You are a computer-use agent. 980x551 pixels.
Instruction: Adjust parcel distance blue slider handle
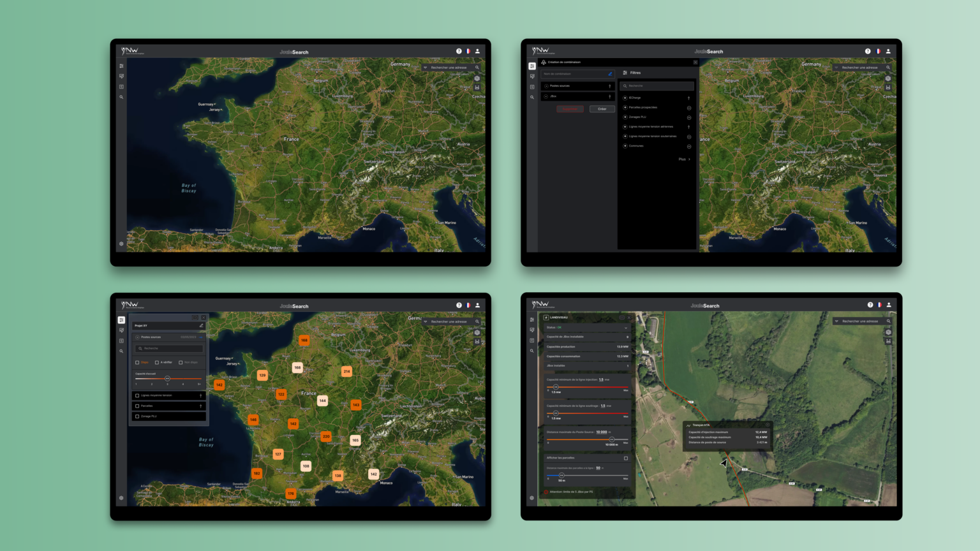coord(561,474)
